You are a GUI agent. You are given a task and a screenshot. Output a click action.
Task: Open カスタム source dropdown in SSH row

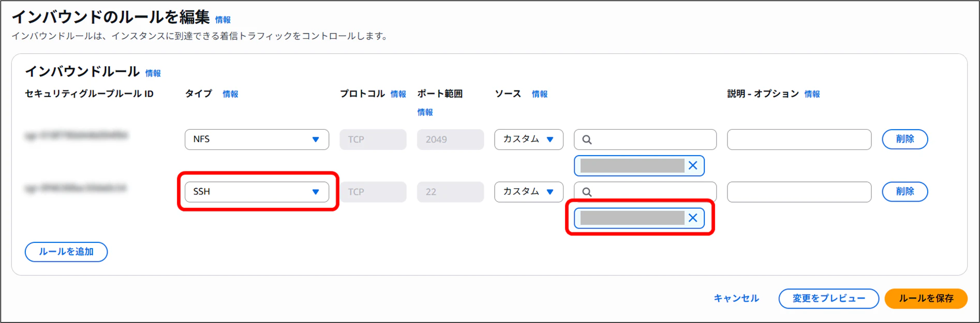(x=529, y=192)
